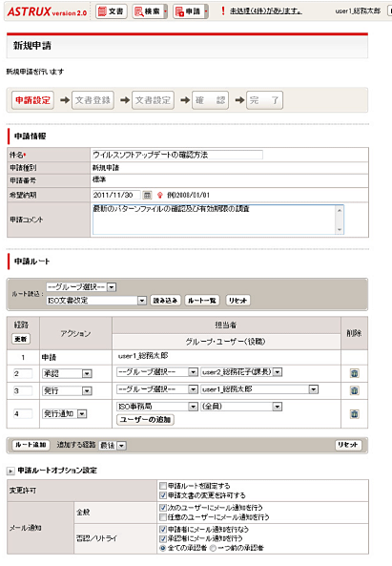The image size is (392, 566).
Task: Delete route row 2 trash icon
Action: (355, 373)
